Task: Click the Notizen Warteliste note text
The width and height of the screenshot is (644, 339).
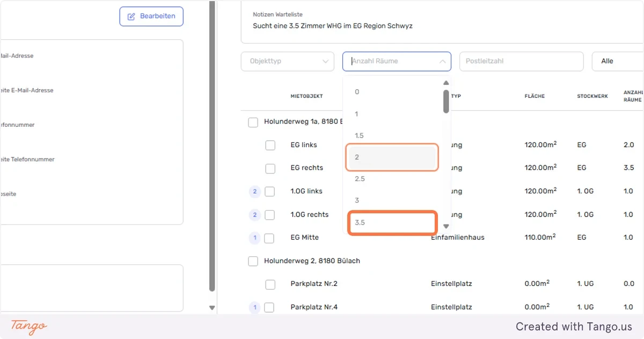Action: (x=333, y=26)
